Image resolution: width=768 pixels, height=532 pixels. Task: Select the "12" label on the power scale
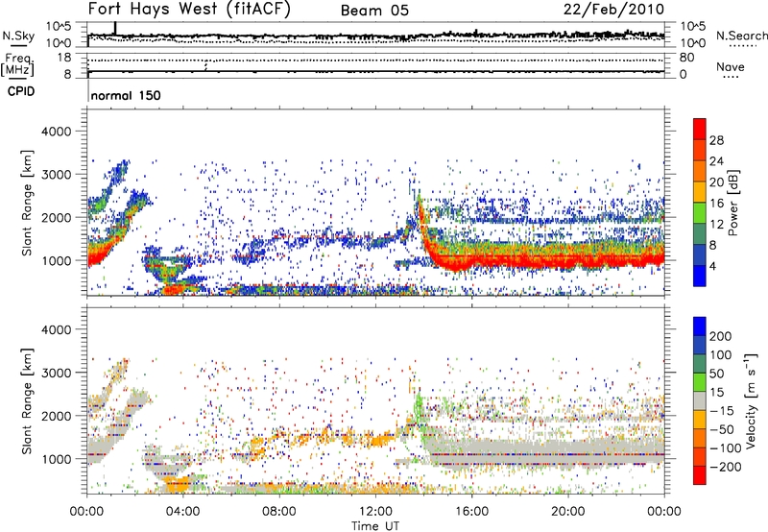[x=716, y=225]
